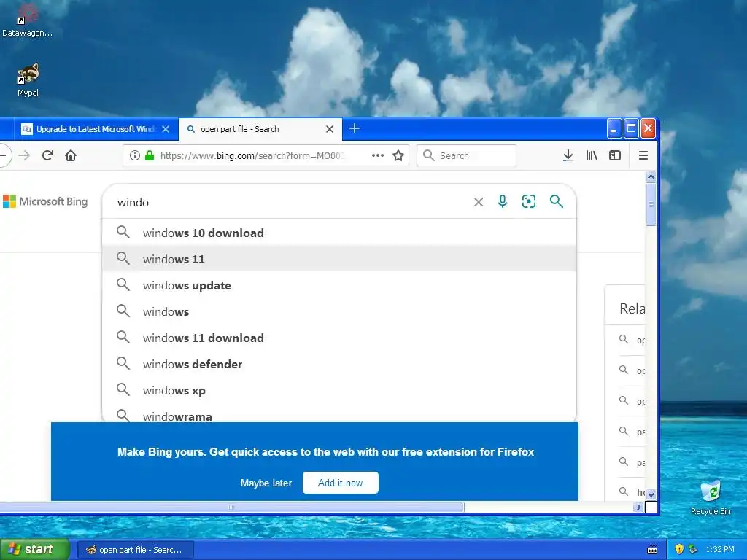Choose the plain 'windows' suggestion
Viewport: 747px width, 560px height.
click(339, 311)
